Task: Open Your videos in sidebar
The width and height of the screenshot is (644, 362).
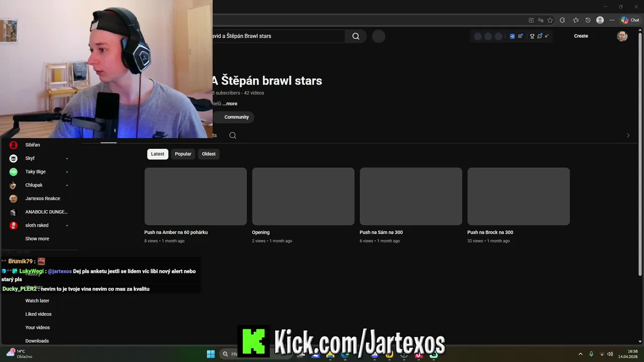Action: (x=38, y=327)
